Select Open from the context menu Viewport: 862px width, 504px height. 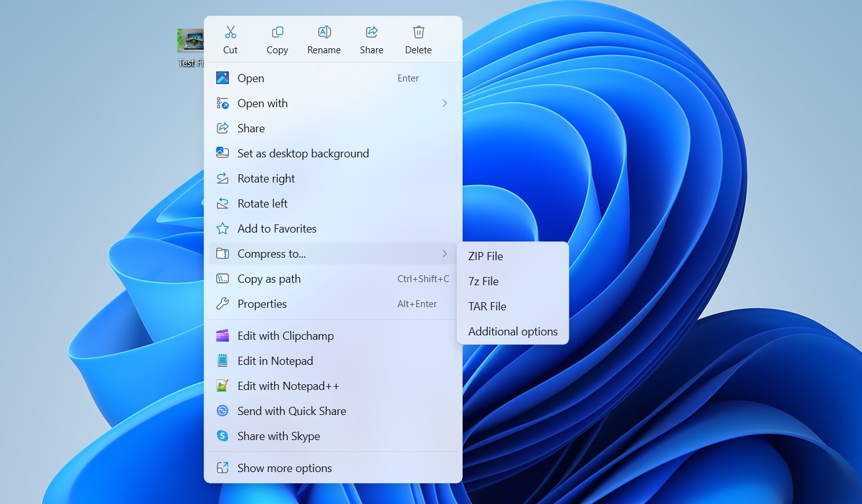click(251, 78)
